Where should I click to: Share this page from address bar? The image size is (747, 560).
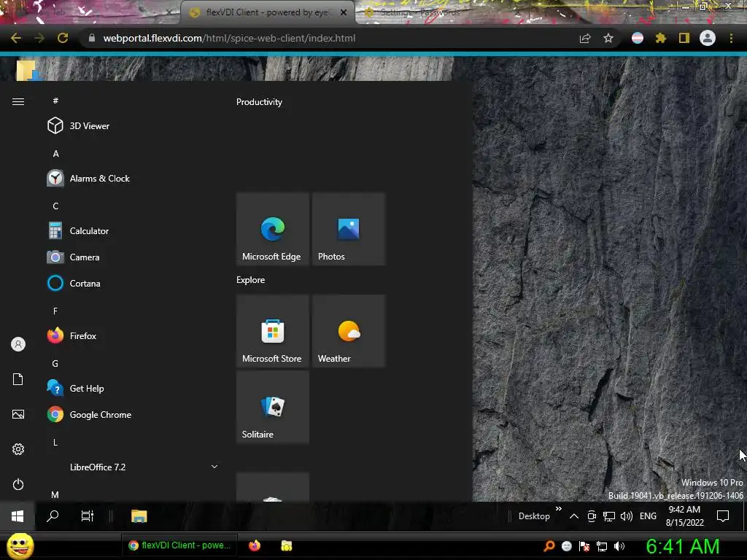[585, 38]
